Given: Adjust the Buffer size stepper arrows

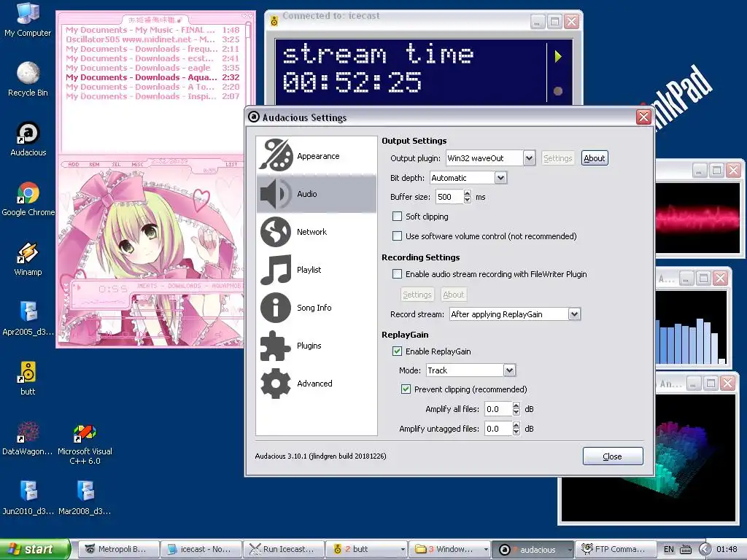Looking at the screenshot, I should (x=468, y=197).
